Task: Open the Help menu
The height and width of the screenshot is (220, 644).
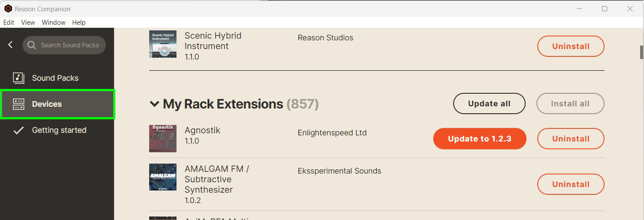Action: [79, 23]
